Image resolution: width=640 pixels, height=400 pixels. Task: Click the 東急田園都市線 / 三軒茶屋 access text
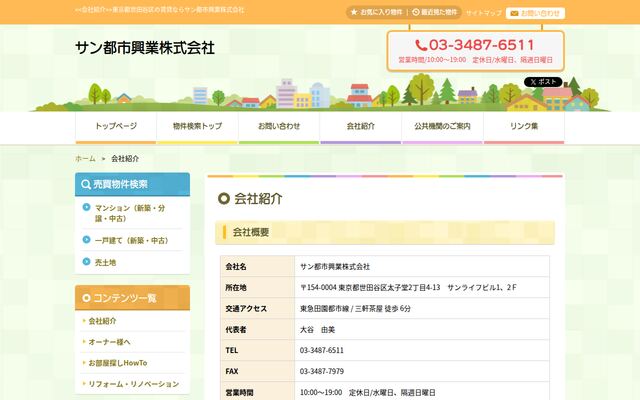[x=355, y=309]
